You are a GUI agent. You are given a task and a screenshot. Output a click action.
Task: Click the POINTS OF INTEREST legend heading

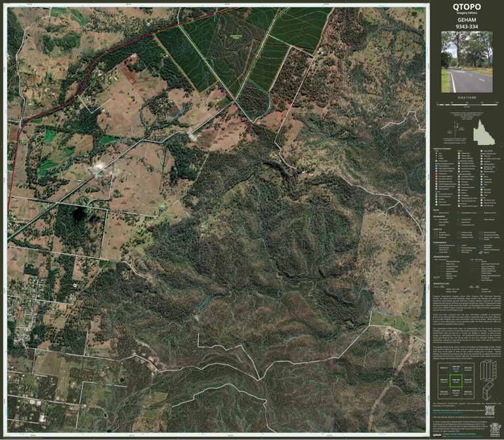coord(442,149)
